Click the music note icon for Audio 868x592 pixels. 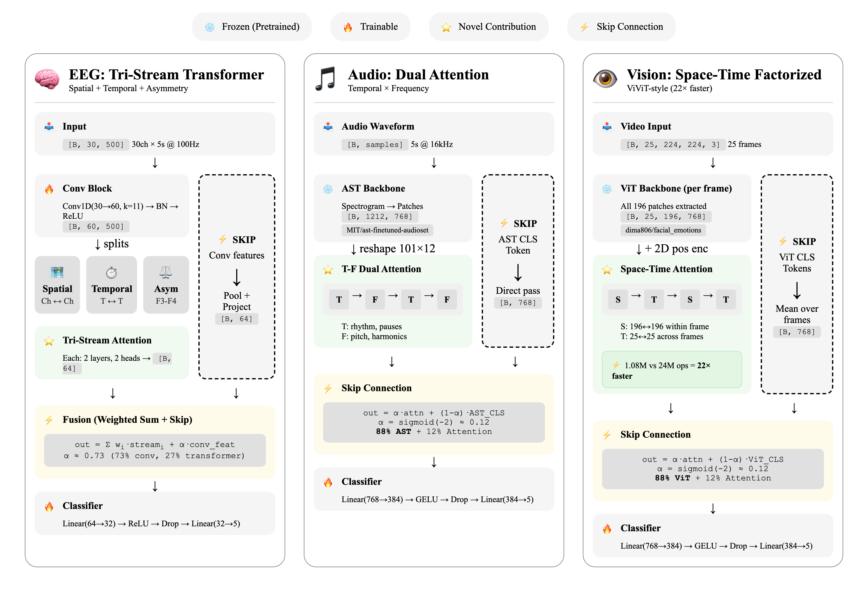point(325,79)
